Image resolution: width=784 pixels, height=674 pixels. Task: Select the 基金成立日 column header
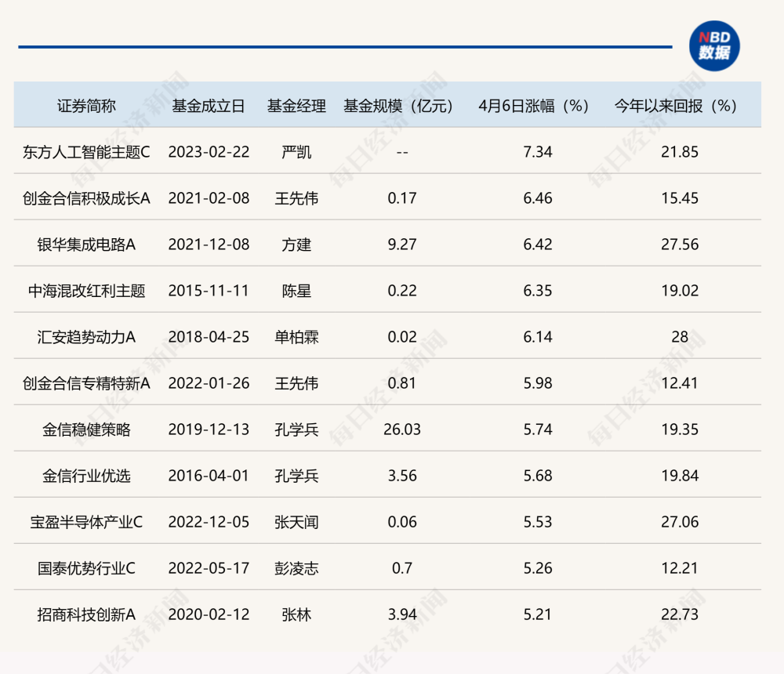(209, 106)
